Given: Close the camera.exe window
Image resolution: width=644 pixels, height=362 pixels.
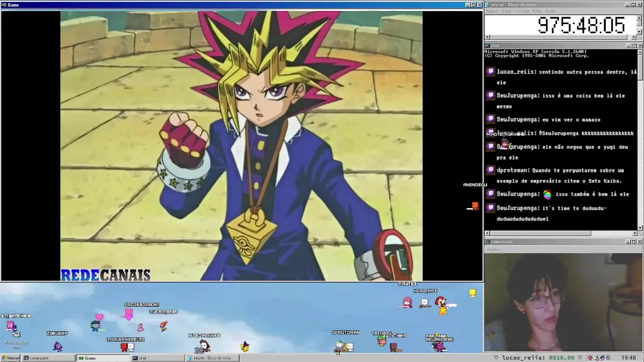Looking at the screenshot, I should coord(640,242).
